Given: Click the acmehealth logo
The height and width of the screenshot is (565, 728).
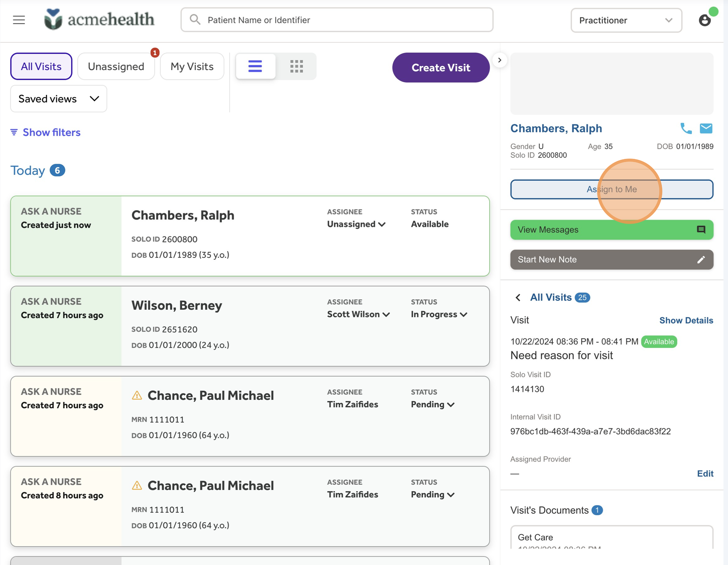Looking at the screenshot, I should point(99,19).
